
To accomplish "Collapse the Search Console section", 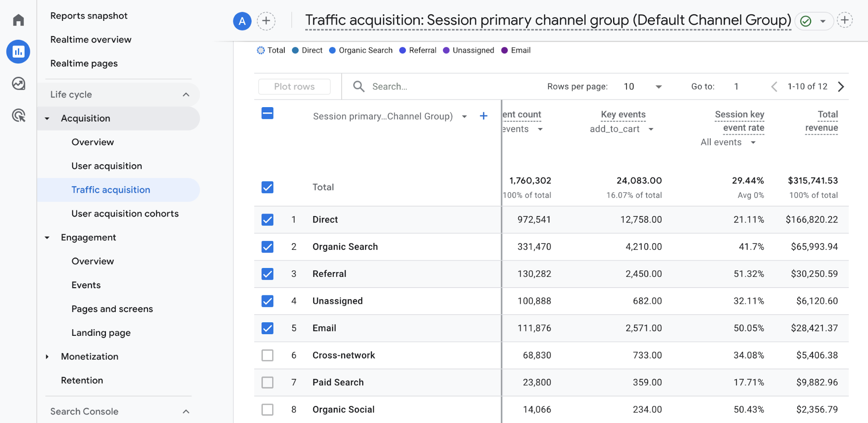I will point(186,411).
